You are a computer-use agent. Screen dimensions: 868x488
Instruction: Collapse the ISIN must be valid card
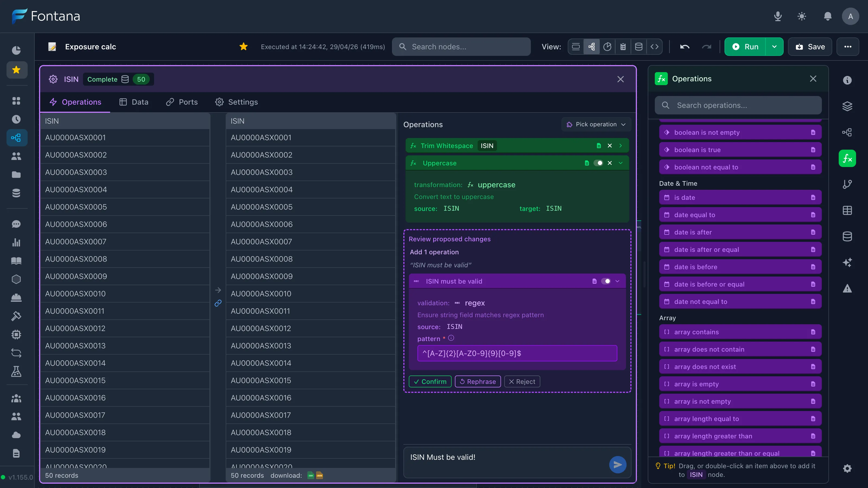617,281
